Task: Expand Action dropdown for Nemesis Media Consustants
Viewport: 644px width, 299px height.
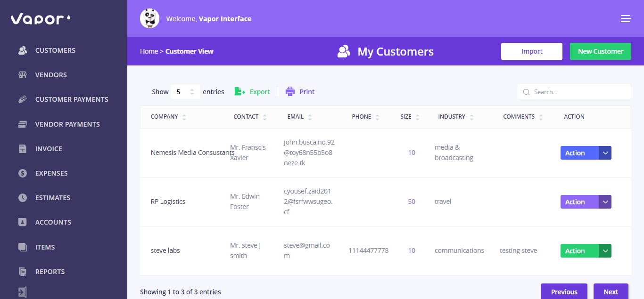Action: point(605,153)
